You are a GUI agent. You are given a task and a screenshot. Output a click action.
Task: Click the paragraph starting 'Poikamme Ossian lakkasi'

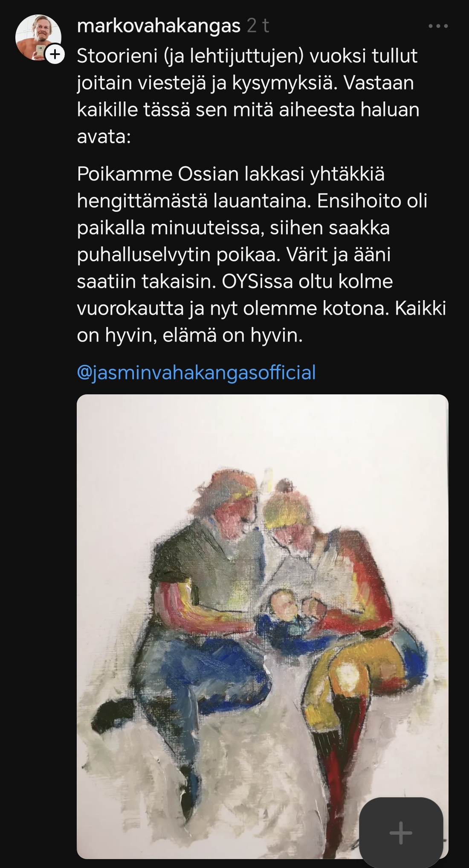pyautogui.click(x=261, y=255)
